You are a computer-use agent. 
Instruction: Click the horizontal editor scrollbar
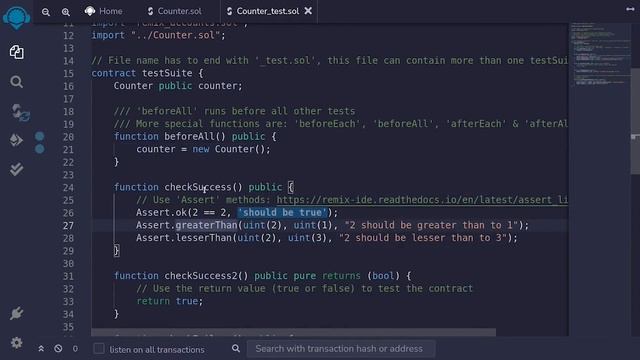[x=293, y=332]
